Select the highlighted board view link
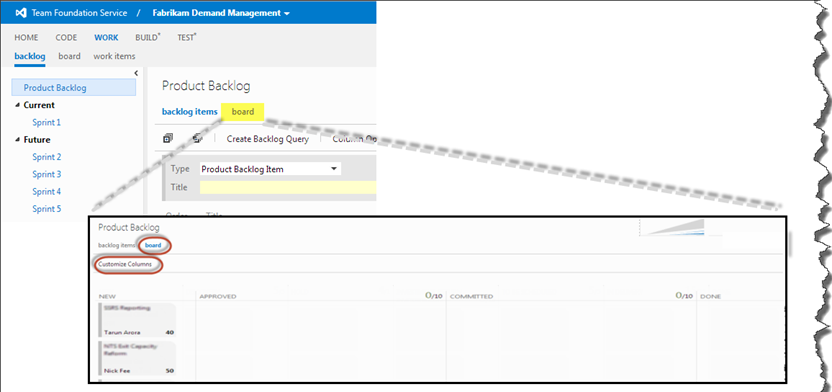Image resolution: width=832 pixels, height=392 pixels. point(243,112)
